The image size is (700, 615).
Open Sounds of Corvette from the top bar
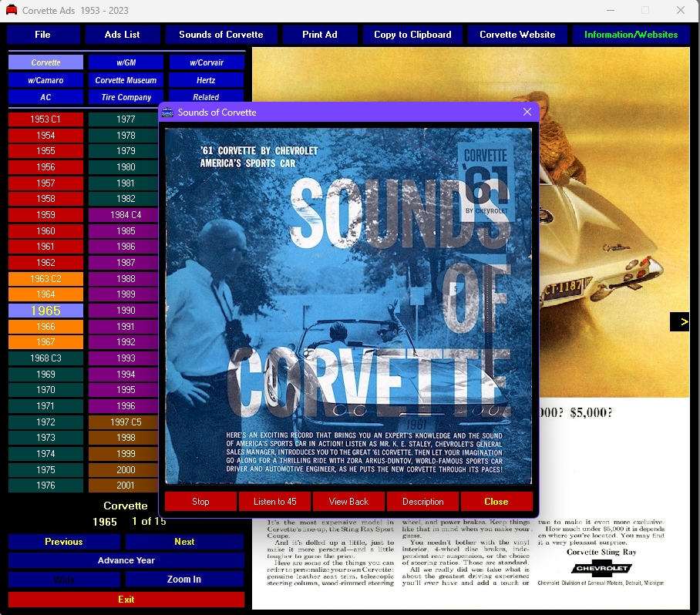click(221, 35)
